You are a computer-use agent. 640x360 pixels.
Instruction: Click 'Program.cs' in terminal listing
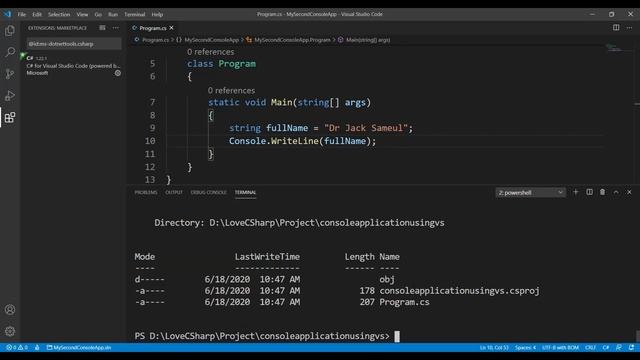pos(404,302)
